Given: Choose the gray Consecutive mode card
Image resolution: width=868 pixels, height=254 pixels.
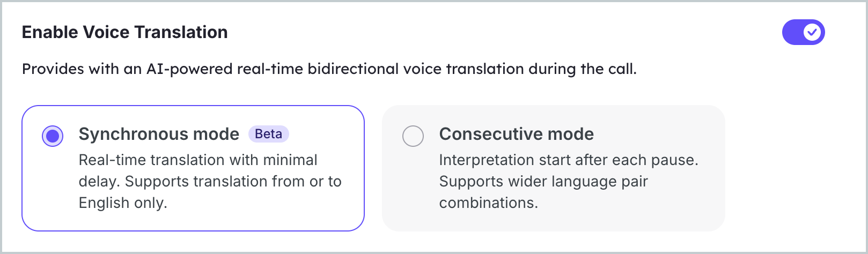Looking at the screenshot, I should coord(554,168).
